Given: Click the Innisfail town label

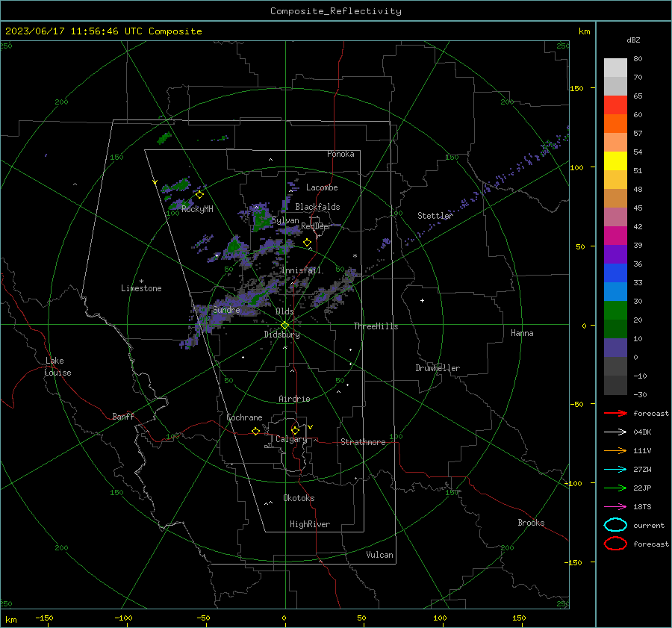Looking at the screenshot, I should click(302, 270).
